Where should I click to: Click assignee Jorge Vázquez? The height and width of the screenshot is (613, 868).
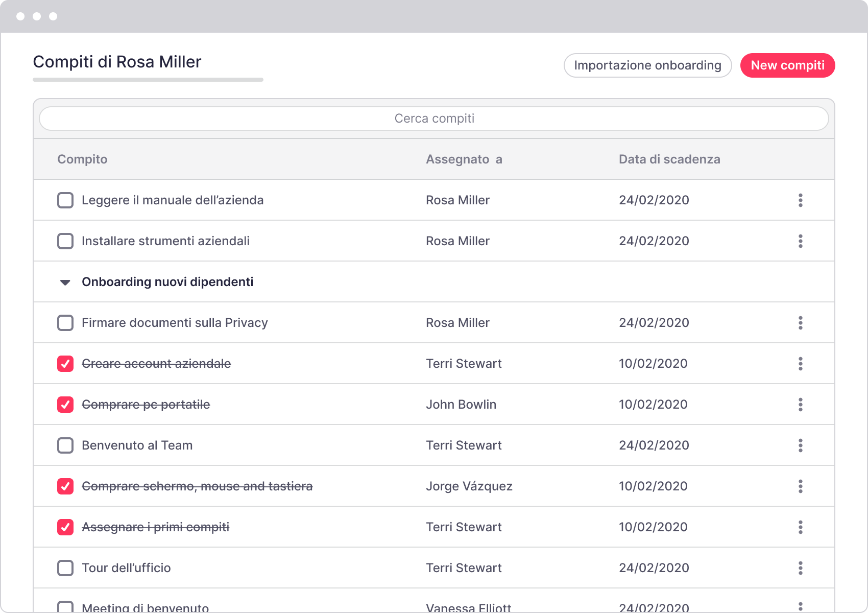[469, 486]
